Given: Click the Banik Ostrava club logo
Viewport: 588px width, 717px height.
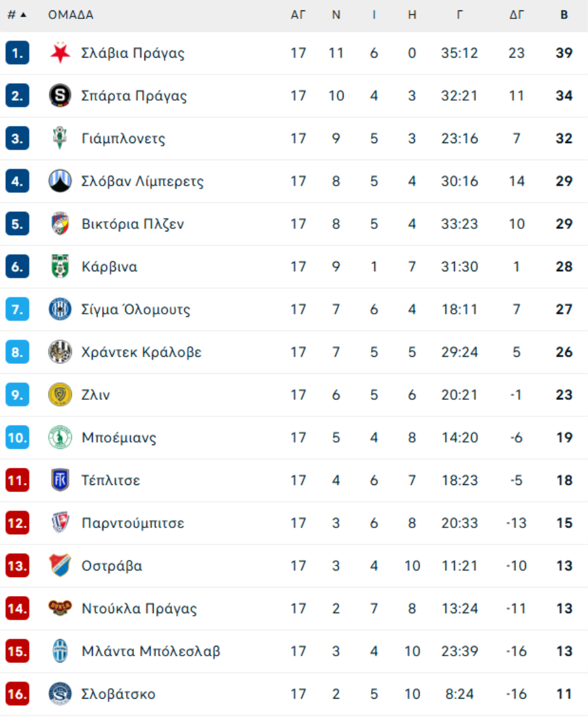Looking at the screenshot, I should 60,566.
